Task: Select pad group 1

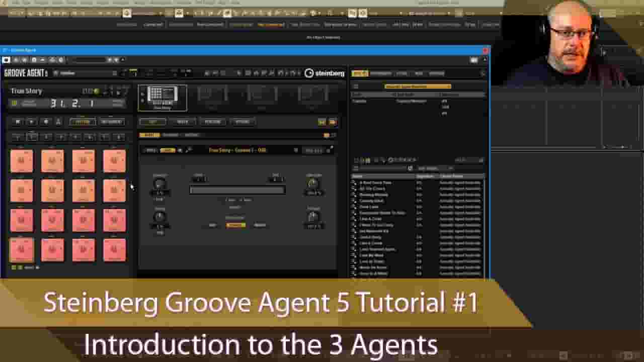Action: pyautogui.click(x=18, y=137)
